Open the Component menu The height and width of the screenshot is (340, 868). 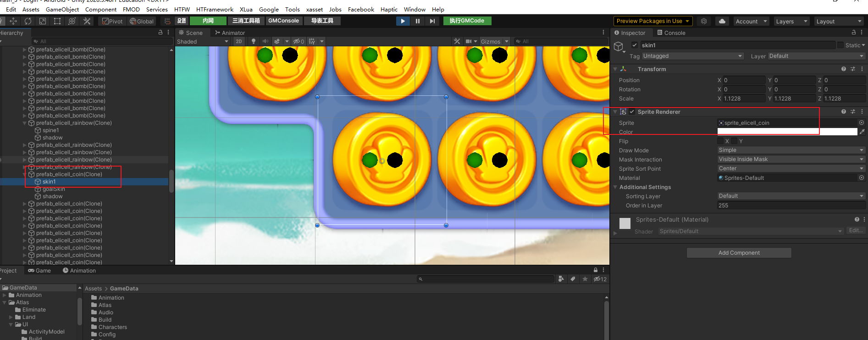click(x=101, y=9)
